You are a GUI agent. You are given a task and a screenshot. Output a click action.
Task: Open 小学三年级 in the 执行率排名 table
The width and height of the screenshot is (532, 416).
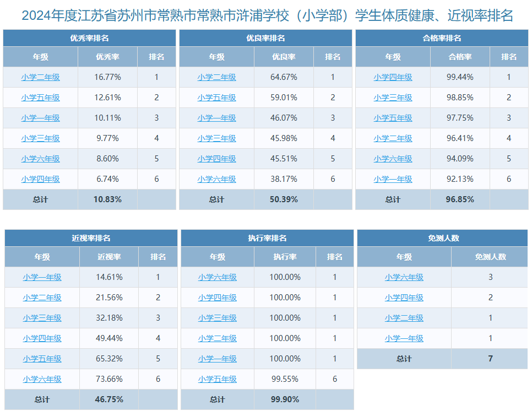[218, 318]
